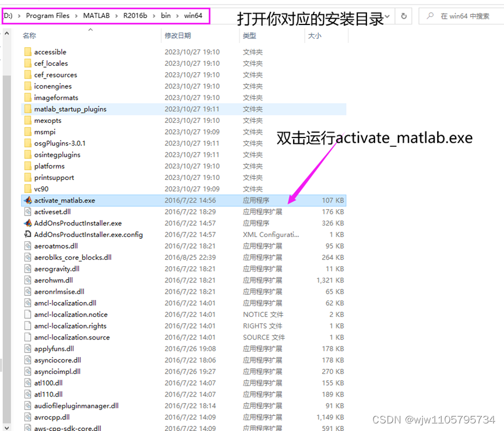Viewport: 504px width, 431px height.
Task: Open the iconengines folder icon
Action: tap(27, 86)
